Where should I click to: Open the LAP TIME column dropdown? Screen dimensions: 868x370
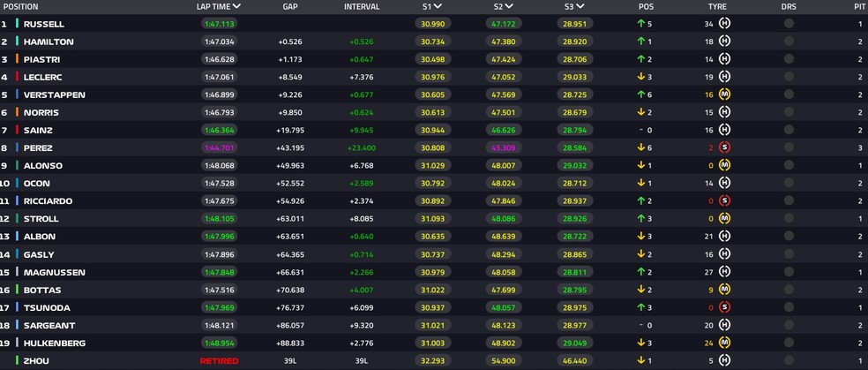(237, 7)
